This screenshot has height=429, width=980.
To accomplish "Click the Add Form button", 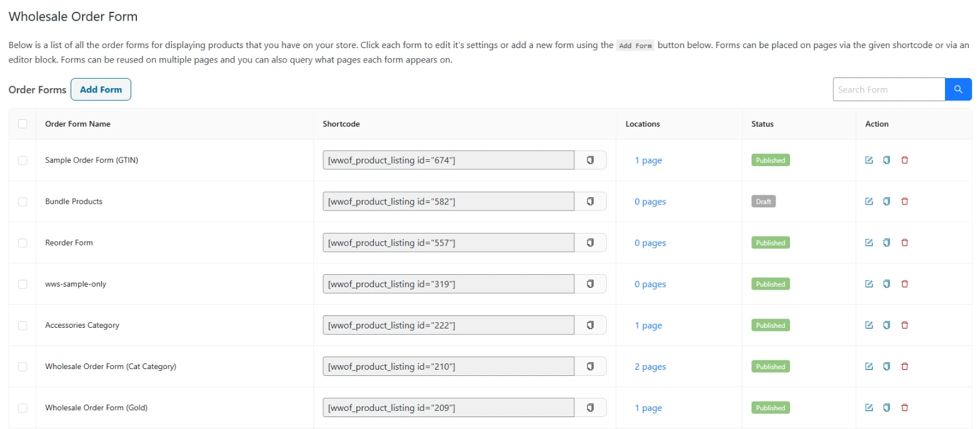I will click(x=101, y=89).
